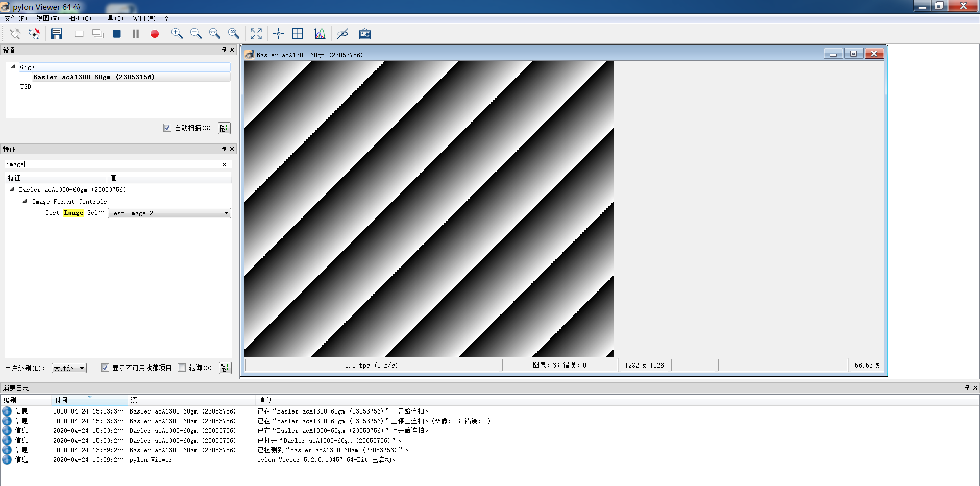Zoom in on the camera image
980x486 pixels.
coord(177,34)
